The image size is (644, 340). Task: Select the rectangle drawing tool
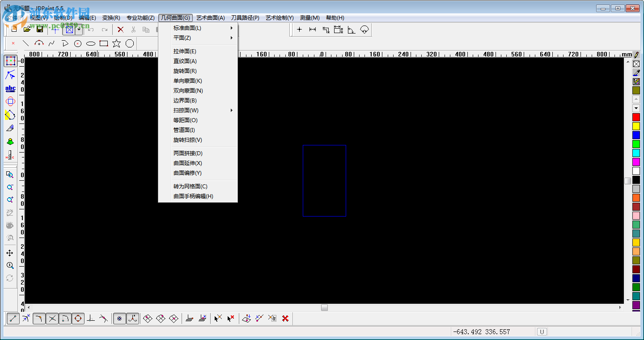pyautogui.click(x=103, y=43)
